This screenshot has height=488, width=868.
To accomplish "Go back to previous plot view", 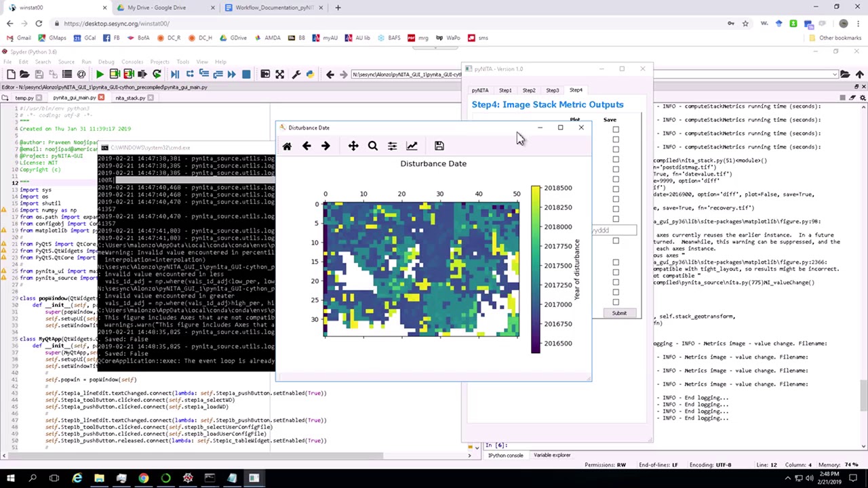I will (307, 146).
